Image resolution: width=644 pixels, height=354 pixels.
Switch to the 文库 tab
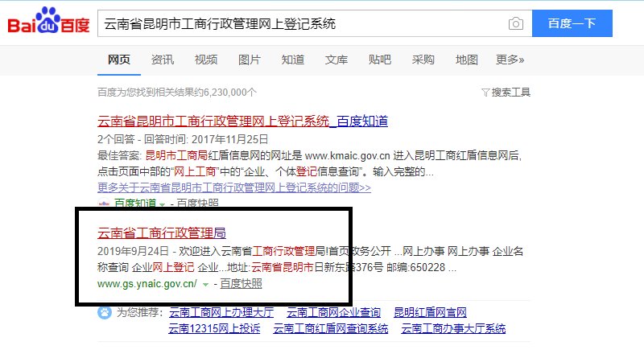(x=336, y=60)
